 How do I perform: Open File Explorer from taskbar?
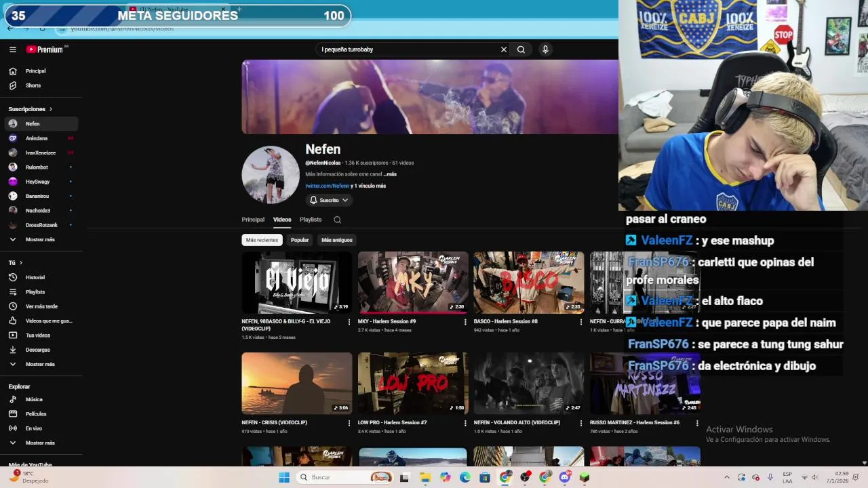pos(425,477)
